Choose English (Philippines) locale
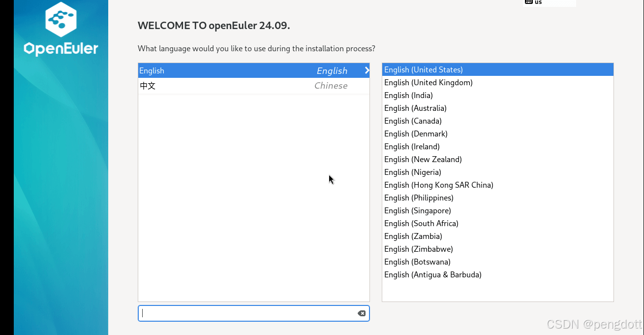Screen dimensions: 644x335 498,198
